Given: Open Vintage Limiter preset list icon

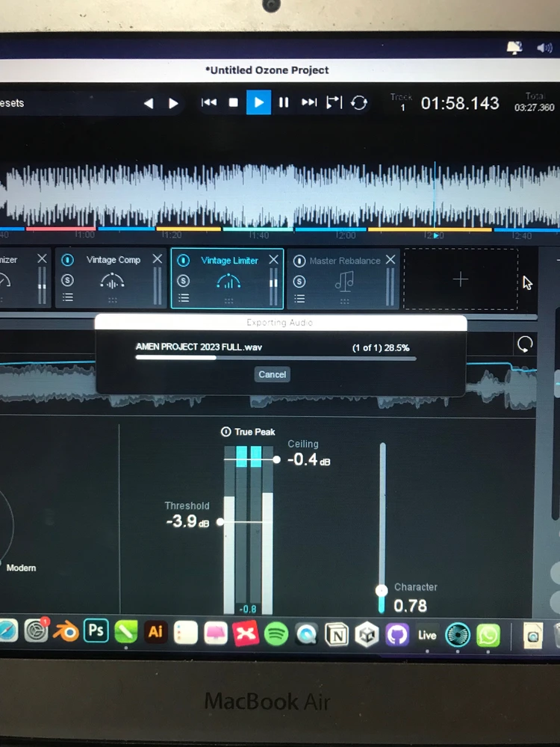Looking at the screenshot, I should pyautogui.click(x=184, y=297).
